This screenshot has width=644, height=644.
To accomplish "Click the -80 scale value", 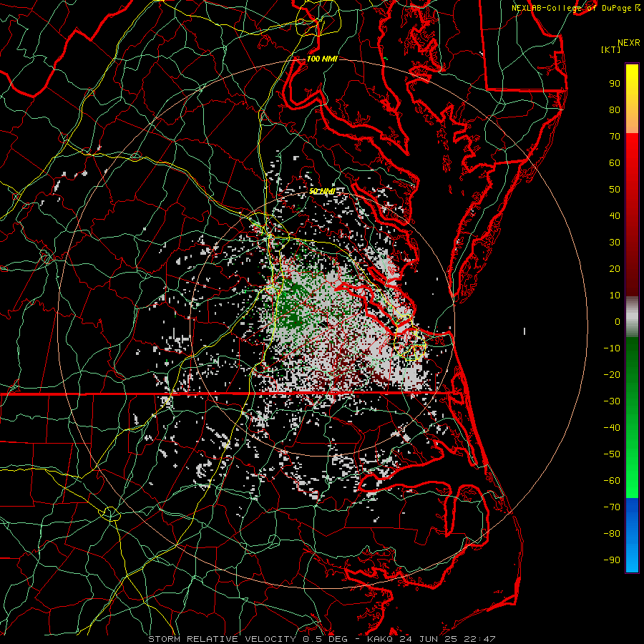I will (x=612, y=534).
